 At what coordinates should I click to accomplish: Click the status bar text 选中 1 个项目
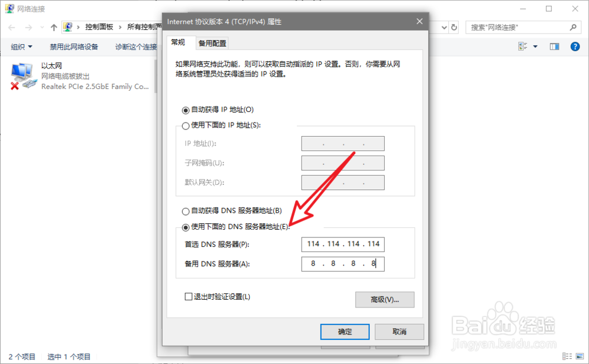pyautogui.click(x=69, y=356)
